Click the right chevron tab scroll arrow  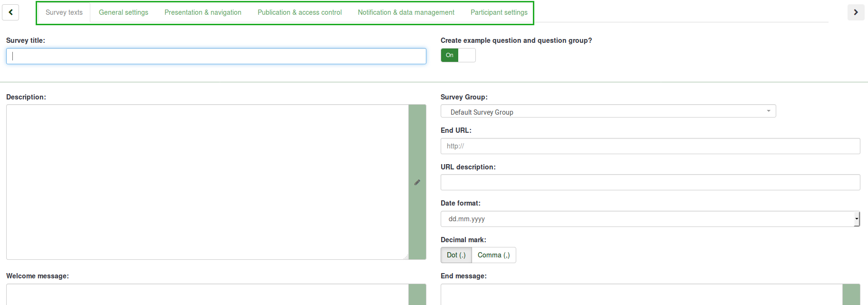(x=856, y=12)
